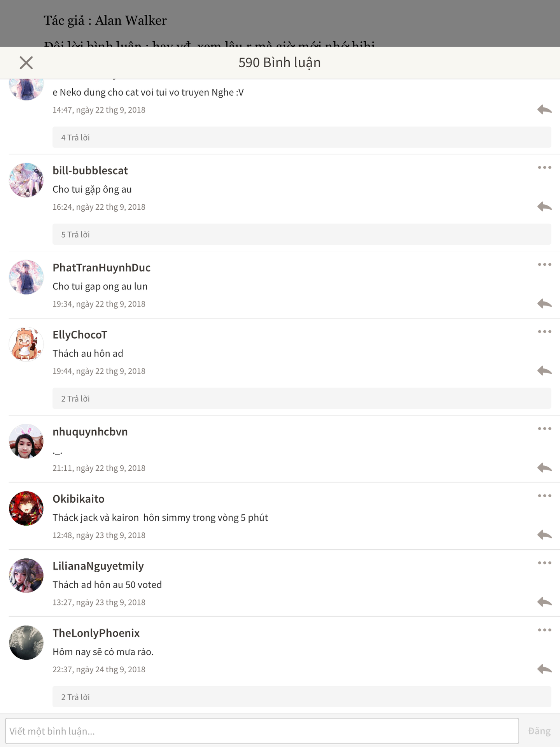Open more options on nhuquynhcbvn's comment
The image size is (560, 747).
point(544,429)
